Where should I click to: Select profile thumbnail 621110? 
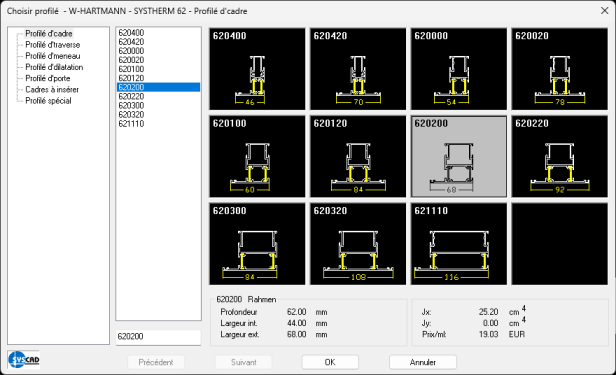459,244
